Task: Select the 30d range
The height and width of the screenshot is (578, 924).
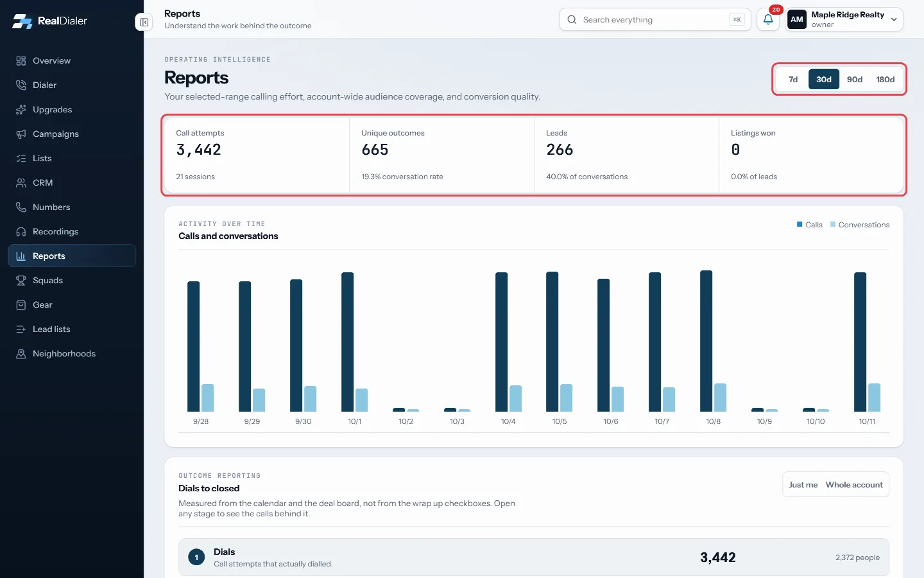Action: [x=824, y=80]
